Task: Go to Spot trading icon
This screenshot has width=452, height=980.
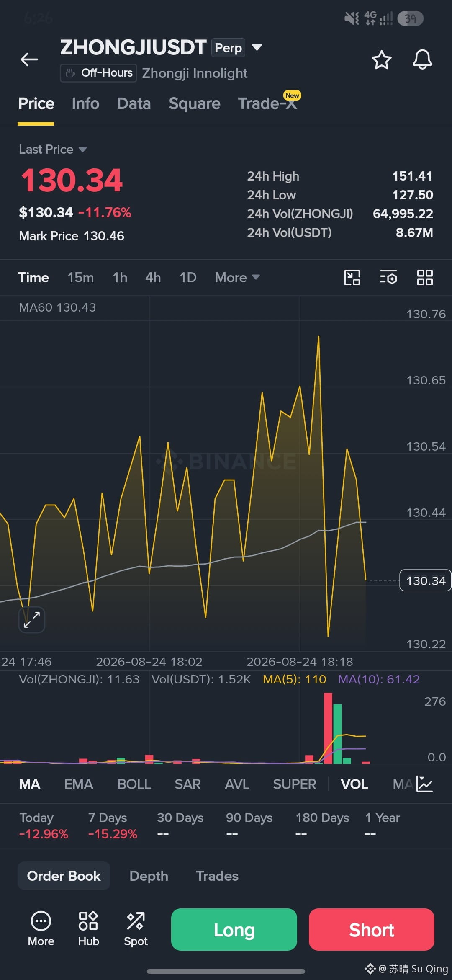Action: 136,929
